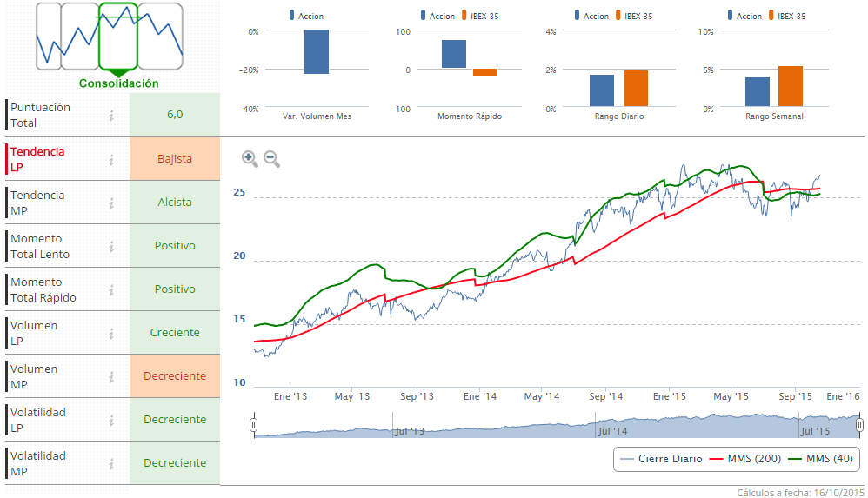Click the Consolidación phase label

[119, 83]
